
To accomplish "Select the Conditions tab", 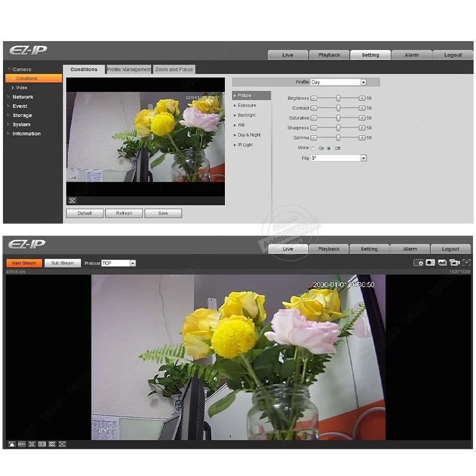I will coord(84,69).
